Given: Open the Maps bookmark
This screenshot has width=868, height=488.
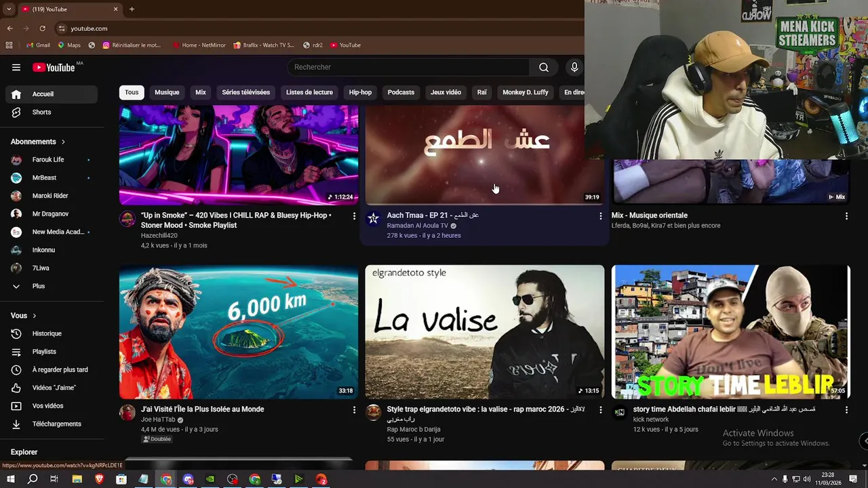Looking at the screenshot, I should (x=69, y=45).
